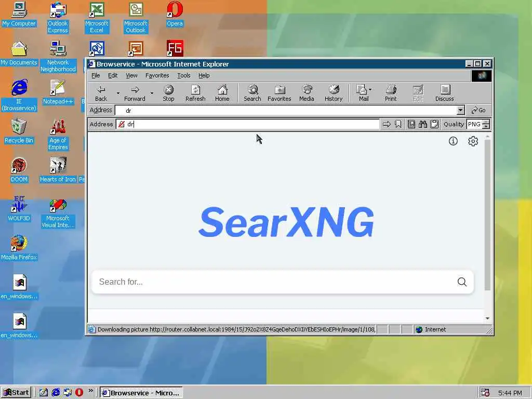Click the Browservice clipboard icon
The width and height of the screenshot is (532, 399).
click(434, 124)
